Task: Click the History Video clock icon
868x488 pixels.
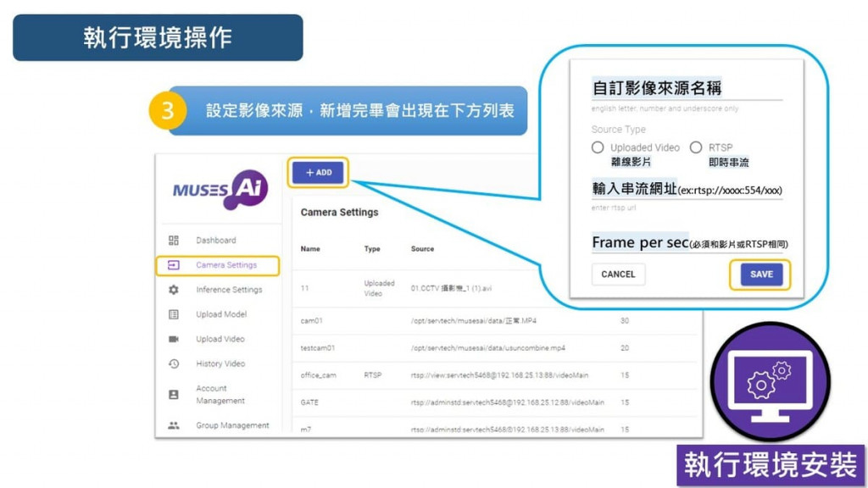Action: click(173, 363)
